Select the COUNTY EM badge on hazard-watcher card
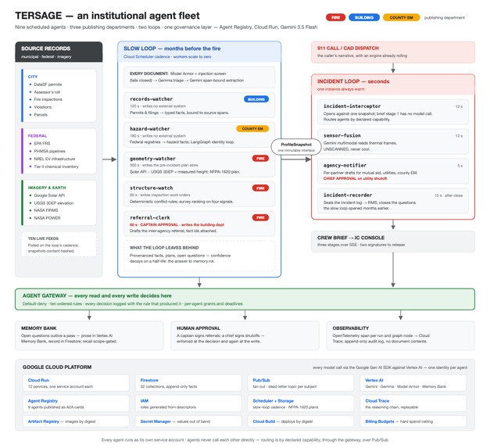The height and width of the screenshot is (448, 490). (x=252, y=128)
